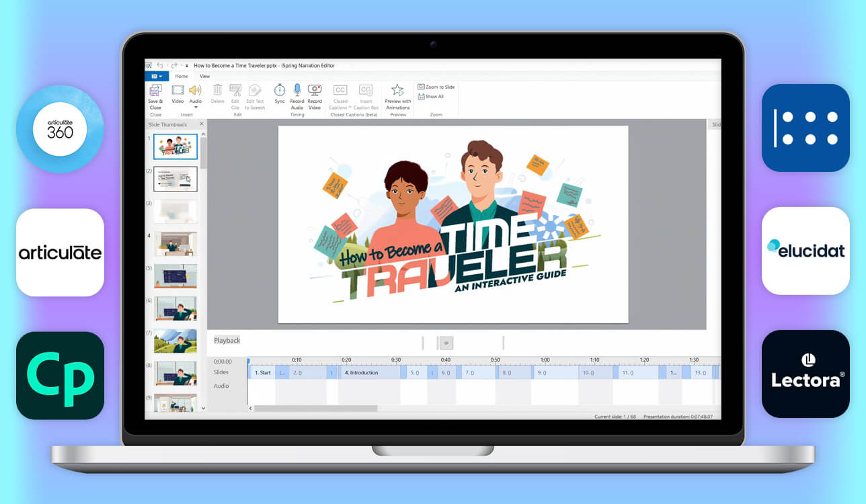Switch to the Home ribbon tab
This screenshot has width=866, height=504.
182,77
